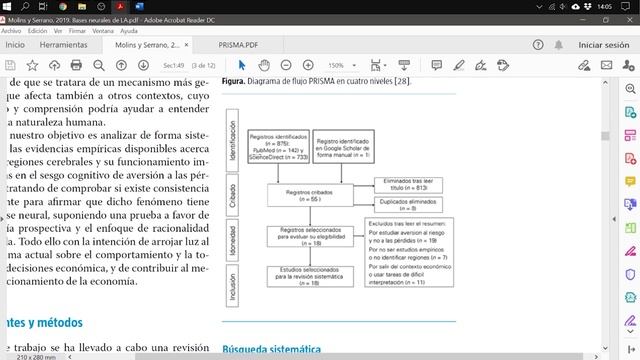
Task: Click the share link icon
Action: [584, 65]
